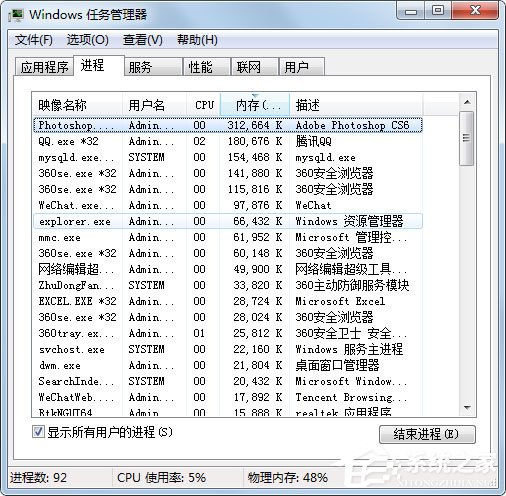Click Adobe Photoshop CS6 description
This screenshot has width=506, height=496.
click(352, 125)
